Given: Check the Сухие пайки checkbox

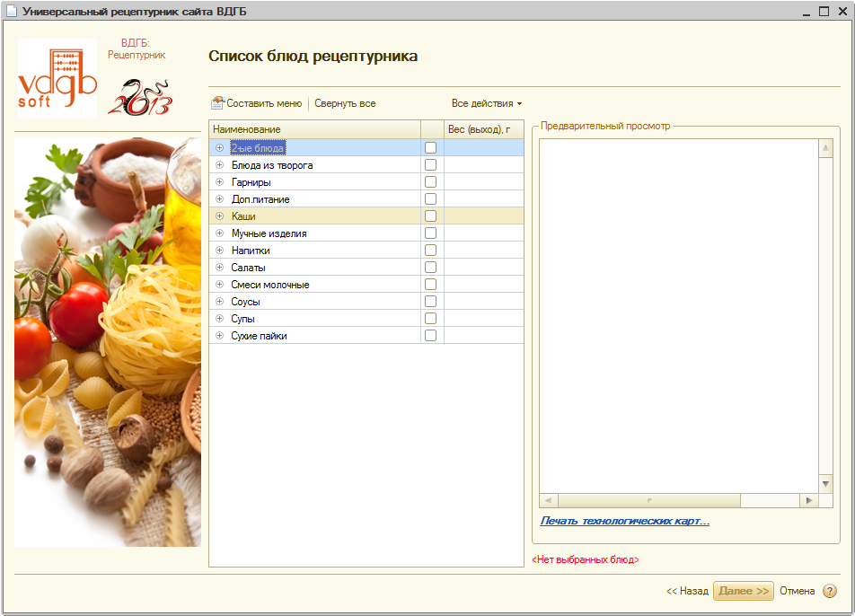Looking at the screenshot, I should point(430,335).
